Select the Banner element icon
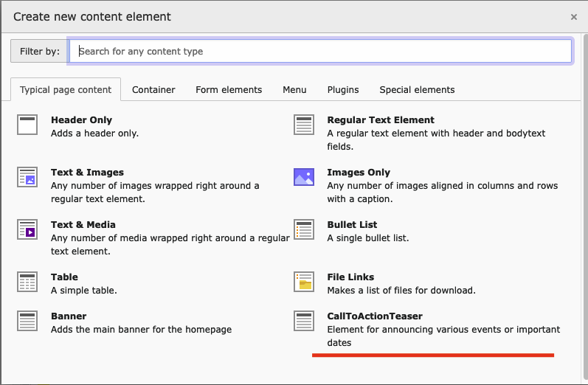The image size is (588, 385). pos(27,321)
